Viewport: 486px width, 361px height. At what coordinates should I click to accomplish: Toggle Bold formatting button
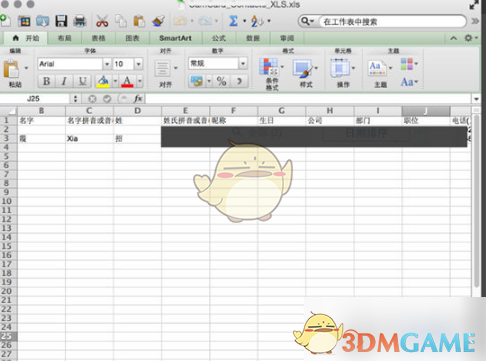coord(47,81)
